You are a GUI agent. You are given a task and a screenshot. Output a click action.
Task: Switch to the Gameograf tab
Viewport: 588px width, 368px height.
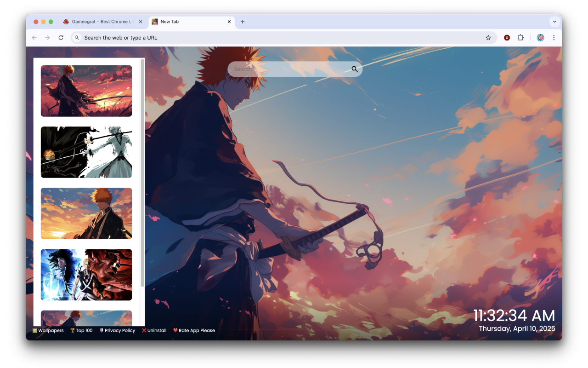click(x=101, y=21)
